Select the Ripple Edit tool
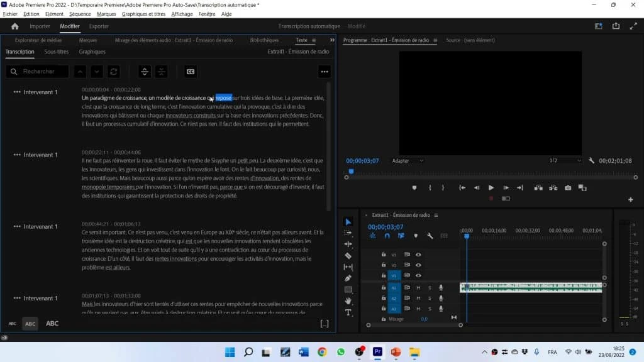The width and height of the screenshot is (644, 362). 348,244
